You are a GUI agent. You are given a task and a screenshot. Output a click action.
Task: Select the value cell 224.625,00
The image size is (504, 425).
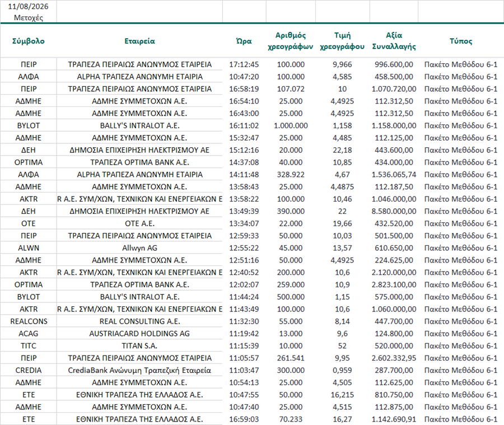[394, 260]
